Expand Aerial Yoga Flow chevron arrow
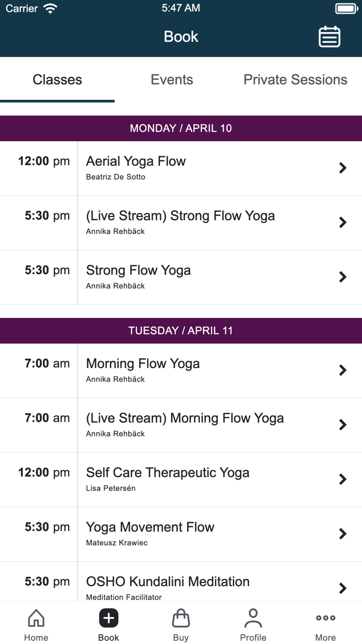 pyautogui.click(x=342, y=168)
